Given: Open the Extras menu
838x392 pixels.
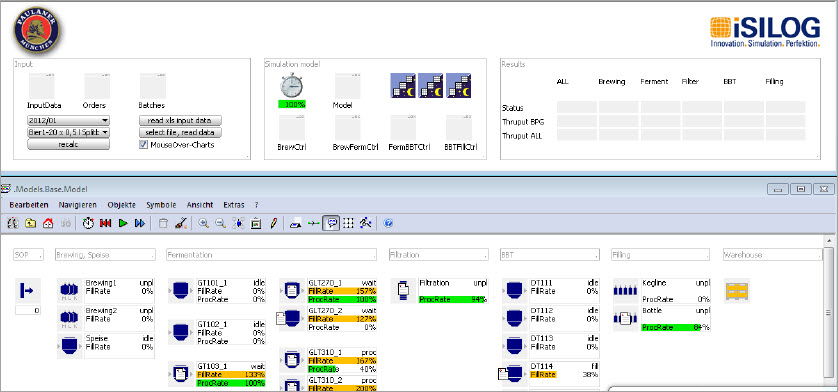Looking at the screenshot, I should pos(234,205).
